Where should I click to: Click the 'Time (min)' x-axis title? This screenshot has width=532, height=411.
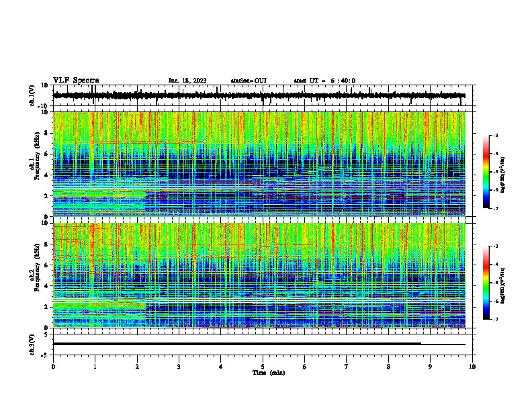(269, 373)
